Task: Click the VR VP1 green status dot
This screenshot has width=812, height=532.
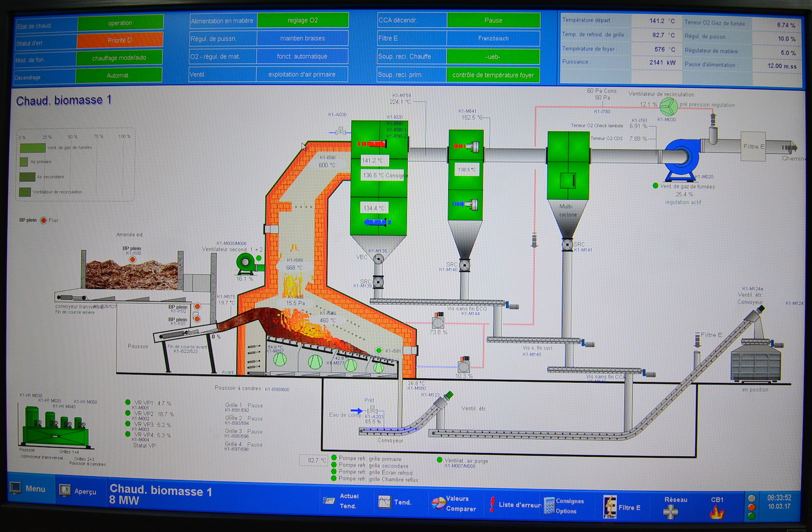Action: click(x=128, y=403)
